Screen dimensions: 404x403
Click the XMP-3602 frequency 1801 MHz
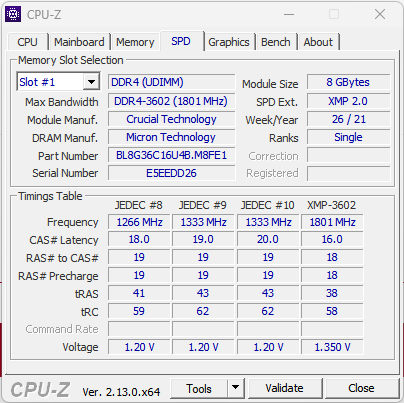[332, 222]
